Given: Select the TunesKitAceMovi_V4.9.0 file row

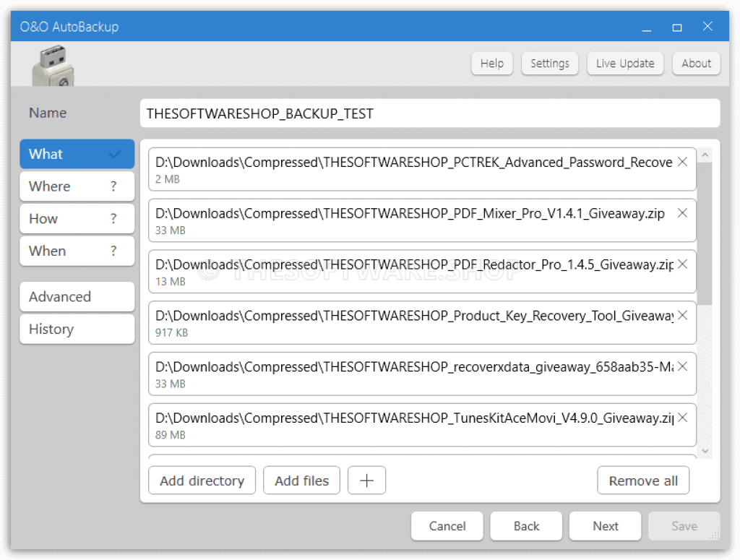Looking at the screenshot, I should (x=422, y=425).
